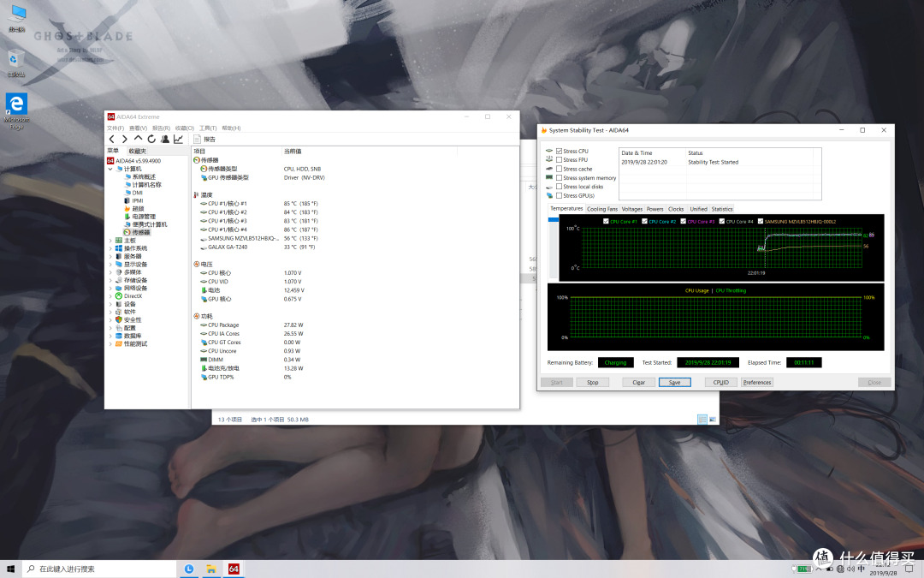The width and height of the screenshot is (924, 578).
Task: Expand the DirectX tree node
Action: (x=110, y=296)
